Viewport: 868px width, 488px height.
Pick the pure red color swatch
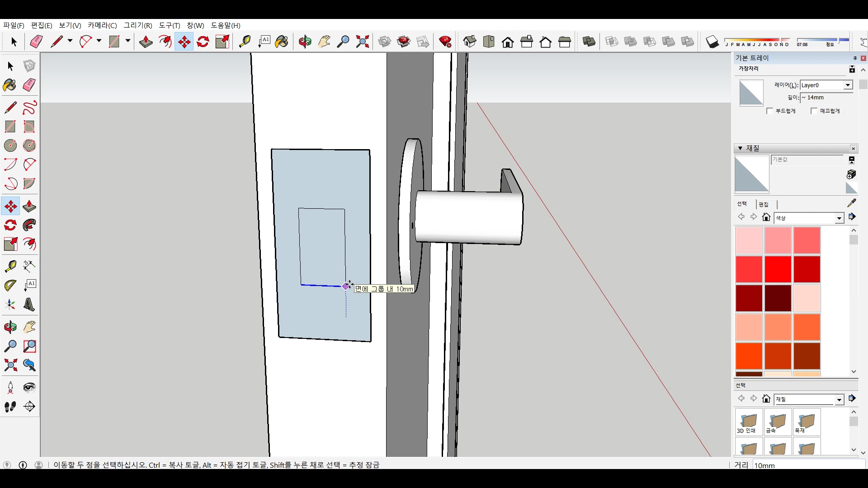tap(778, 269)
